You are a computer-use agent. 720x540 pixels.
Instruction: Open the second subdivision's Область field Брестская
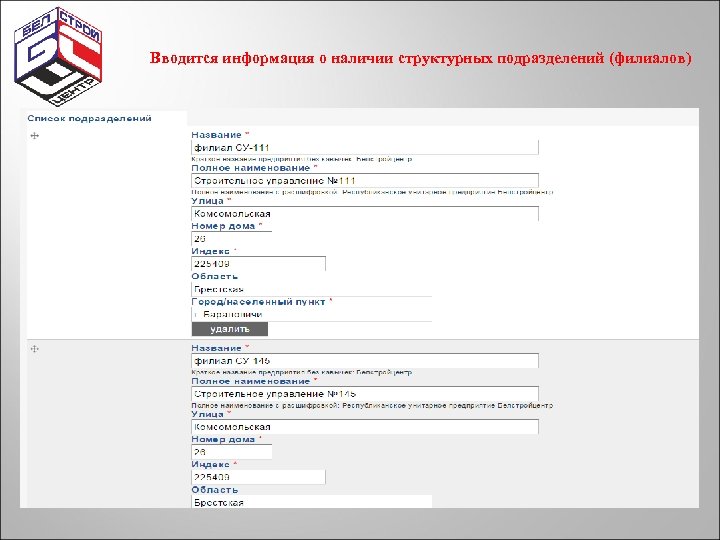pos(311,502)
